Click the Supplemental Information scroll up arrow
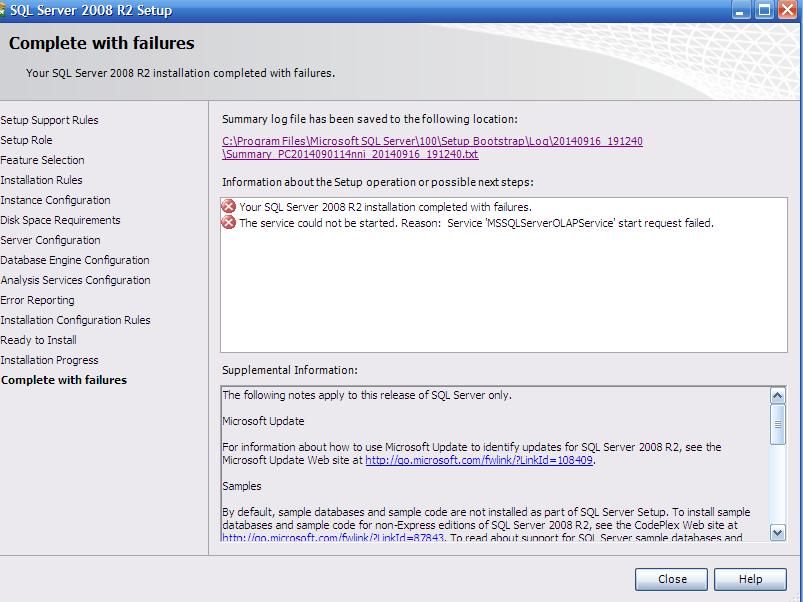803x602 pixels. (x=777, y=395)
